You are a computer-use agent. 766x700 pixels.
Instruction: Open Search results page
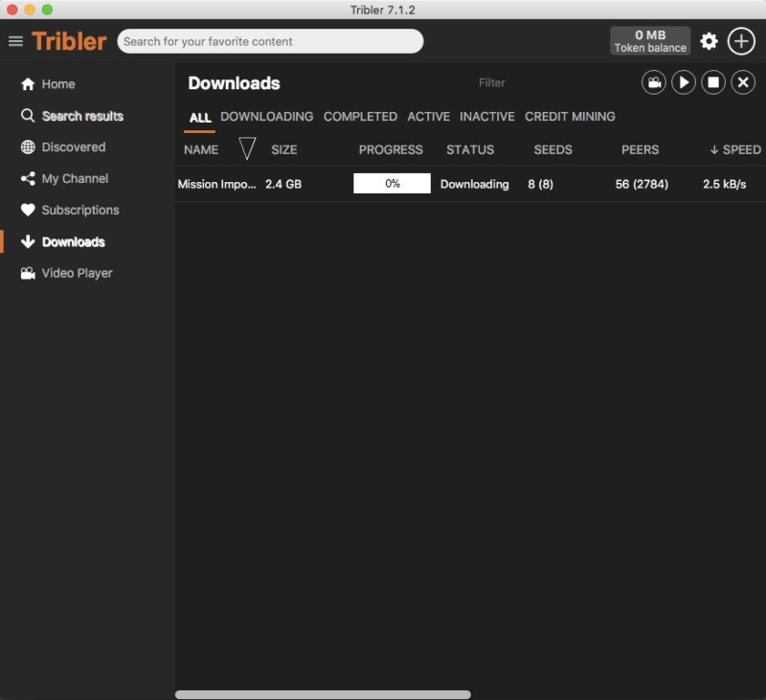tap(82, 116)
